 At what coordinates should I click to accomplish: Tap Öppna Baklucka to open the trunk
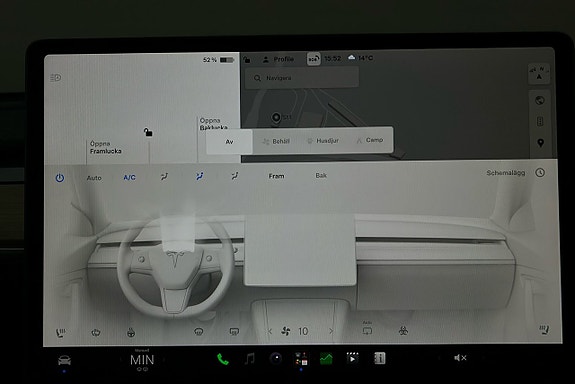[x=213, y=124]
